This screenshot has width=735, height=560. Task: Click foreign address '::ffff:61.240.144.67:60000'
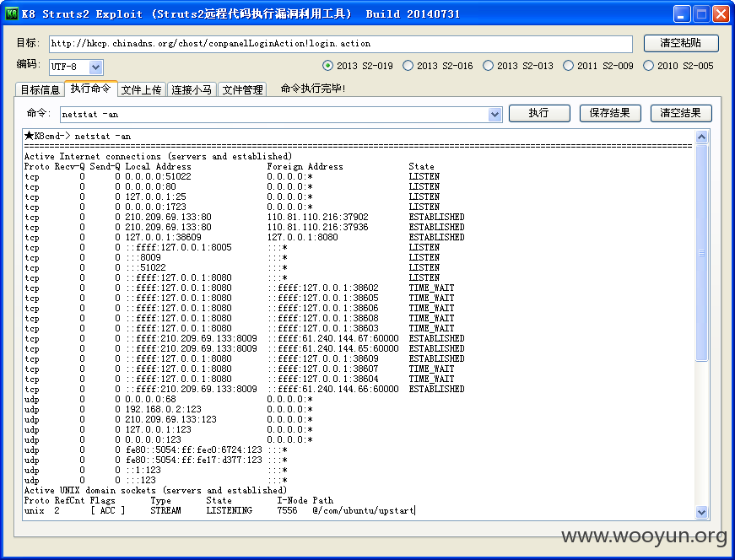point(333,339)
